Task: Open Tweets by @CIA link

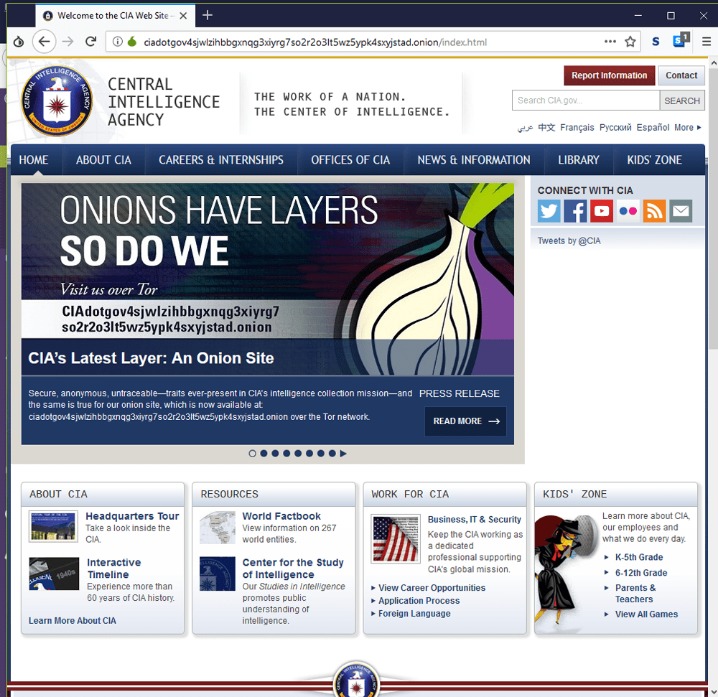Action: (x=569, y=241)
